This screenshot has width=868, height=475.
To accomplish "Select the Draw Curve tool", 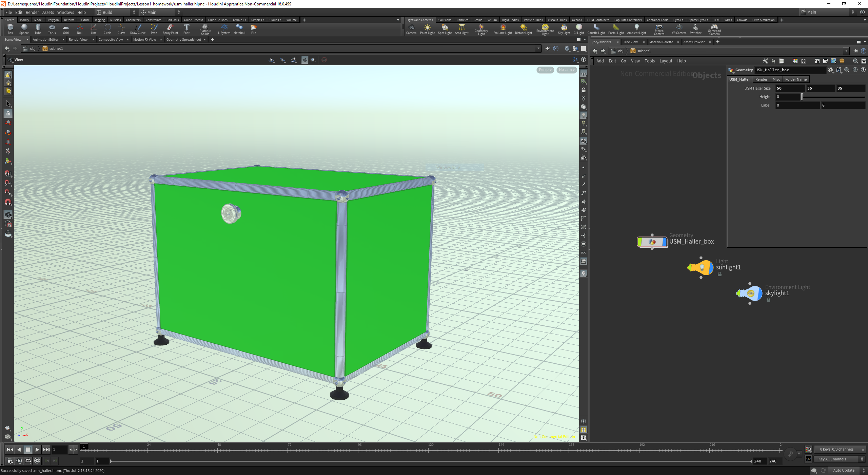I will [x=138, y=29].
